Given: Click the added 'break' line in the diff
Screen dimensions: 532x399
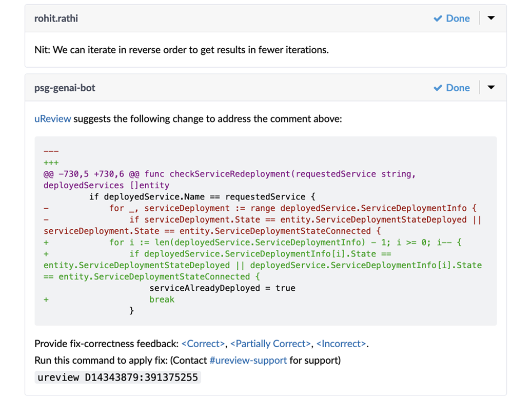Looking at the screenshot, I should (x=162, y=300).
